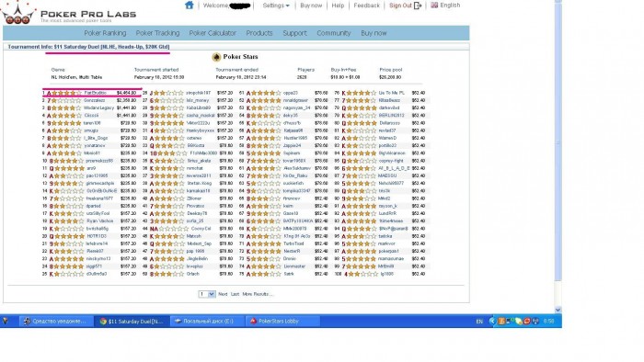The height and width of the screenshot is (362, 644).
Task: Go to the Next results page
Action: click(223, 294)
